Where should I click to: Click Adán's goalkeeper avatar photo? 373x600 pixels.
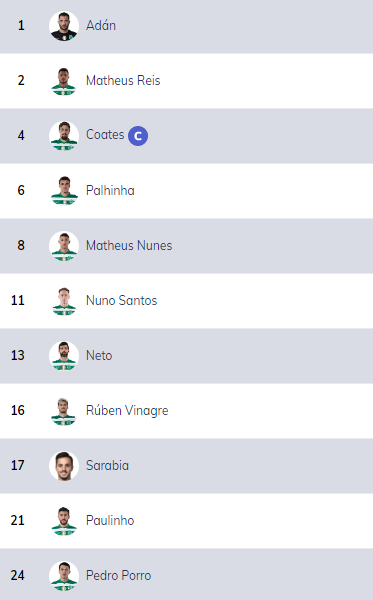64,26
